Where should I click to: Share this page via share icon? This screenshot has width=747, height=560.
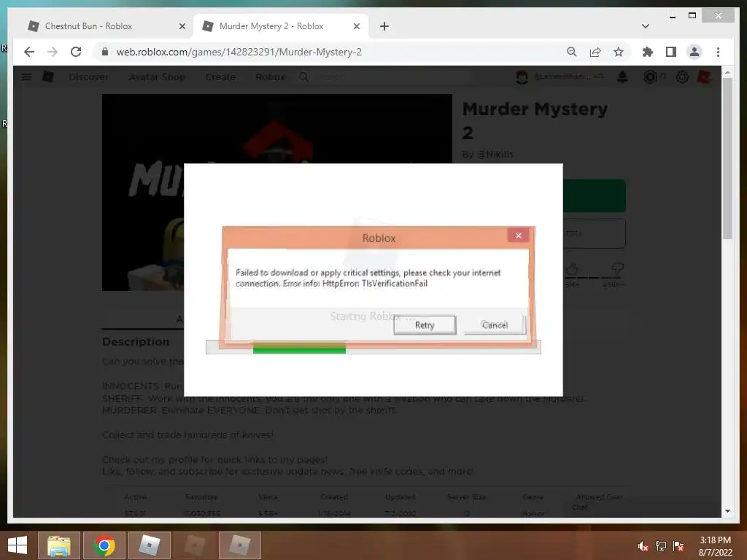pyautogui.click(x=595, y=52)
